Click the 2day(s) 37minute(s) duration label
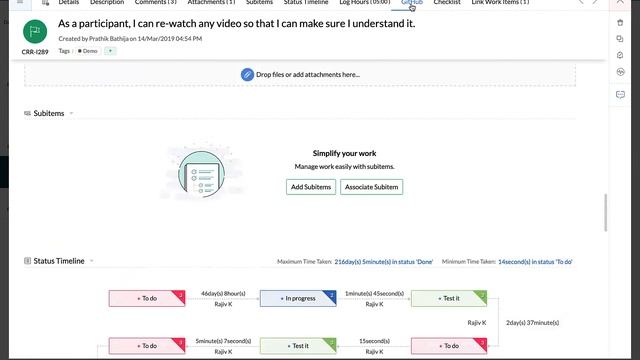The height and width of the screenshot is (360, 640). (x=533, y=322)
